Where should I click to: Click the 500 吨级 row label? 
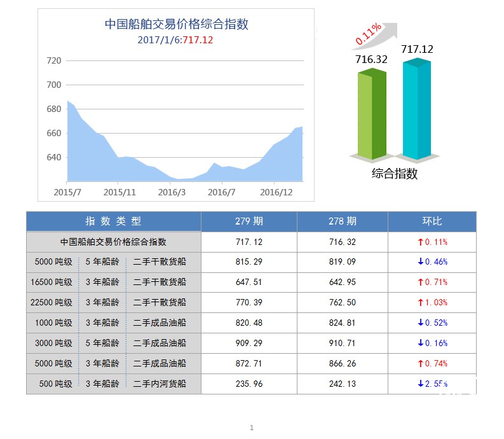(55, 384)
